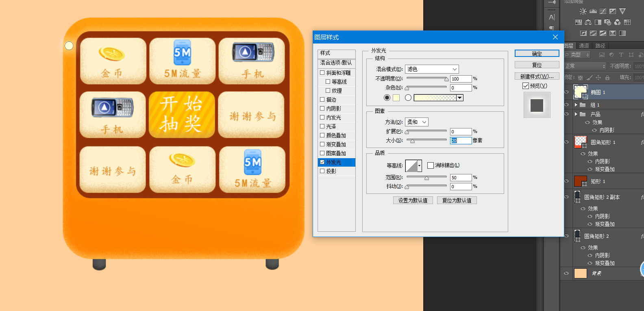Add an Exposure adjustment layer
Screen dimensions: 644x311
pyautogui.click(x=613, y=11)
